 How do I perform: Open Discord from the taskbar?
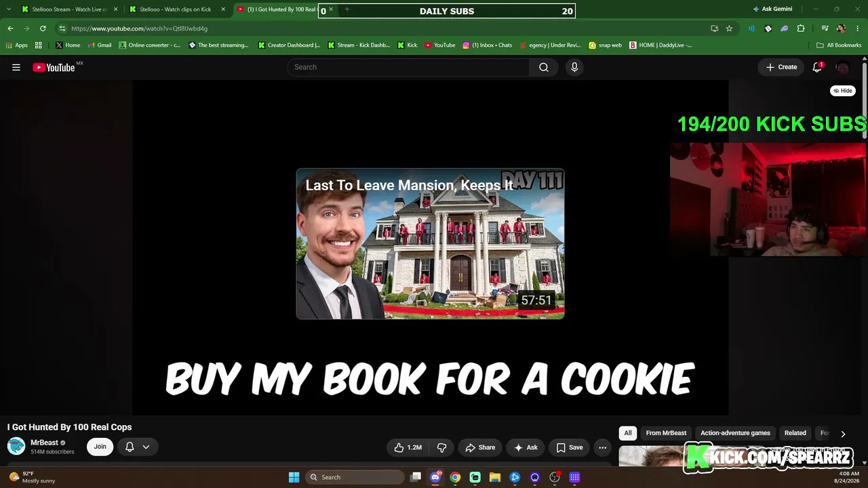point(435,477)
